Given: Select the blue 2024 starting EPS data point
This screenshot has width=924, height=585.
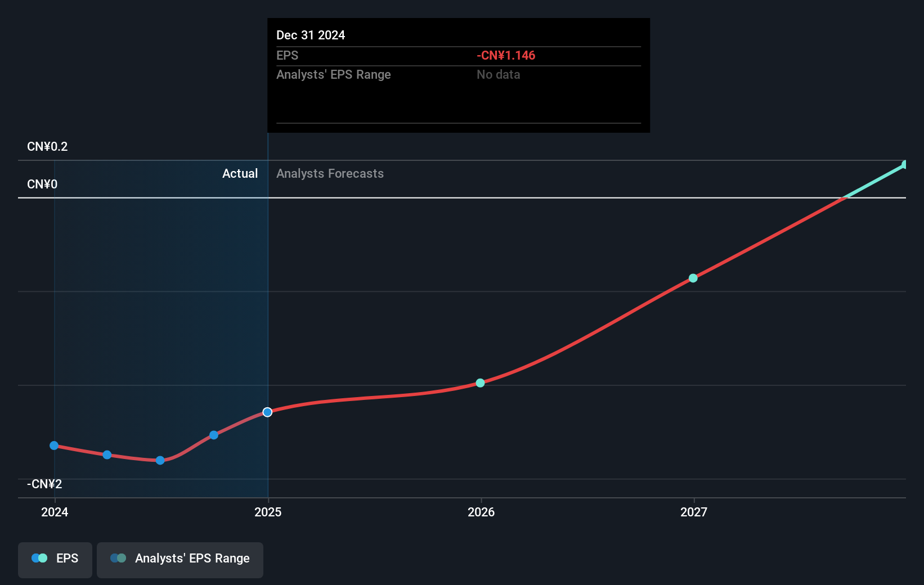Looking at the screenshot, I should click(x=53, y=445).
